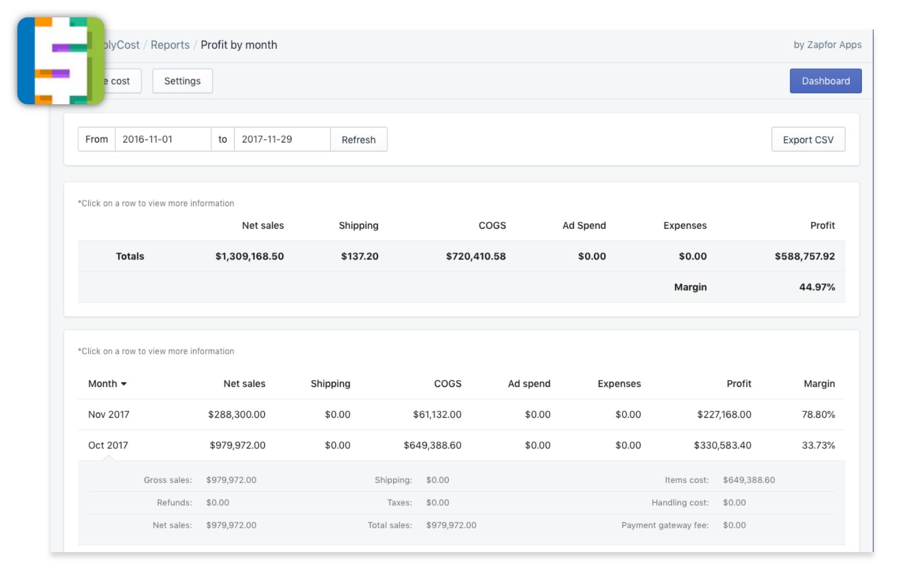Click Profit header in monthly table

point(739,384)
